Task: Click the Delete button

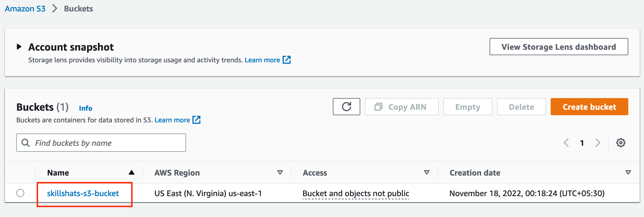Action: point(521,107)
